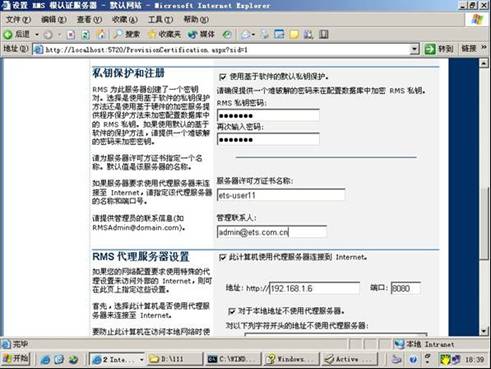Click the Back (后退) arrow icon
491x369 pixels.
point(8,34)
